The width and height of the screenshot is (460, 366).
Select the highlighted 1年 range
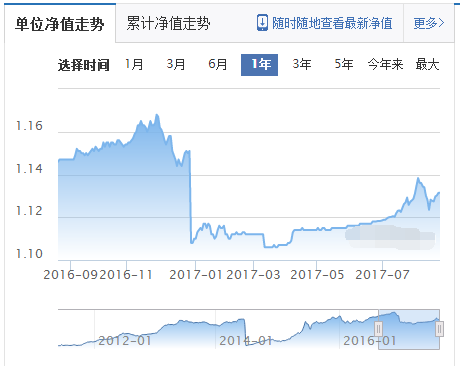coord(259,65)
